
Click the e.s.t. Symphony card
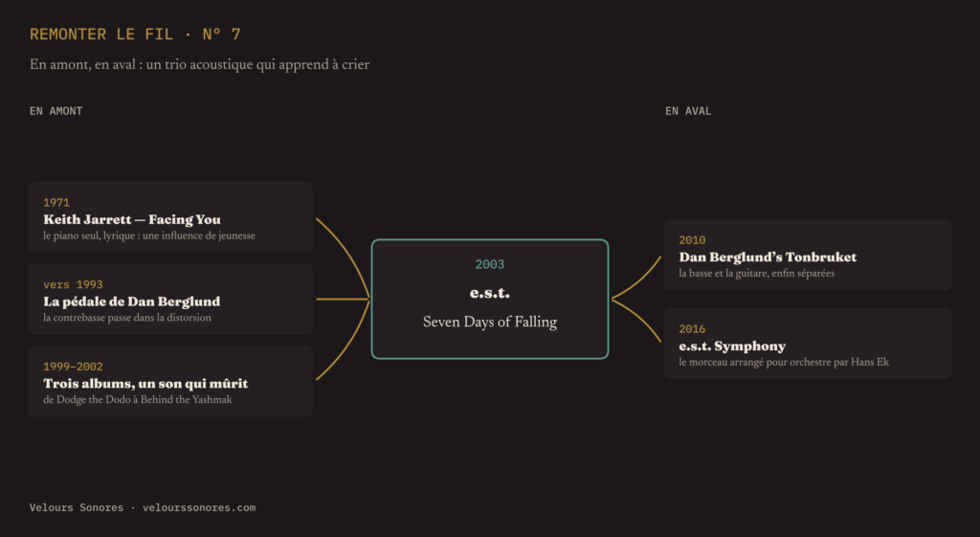coord(808,344)
